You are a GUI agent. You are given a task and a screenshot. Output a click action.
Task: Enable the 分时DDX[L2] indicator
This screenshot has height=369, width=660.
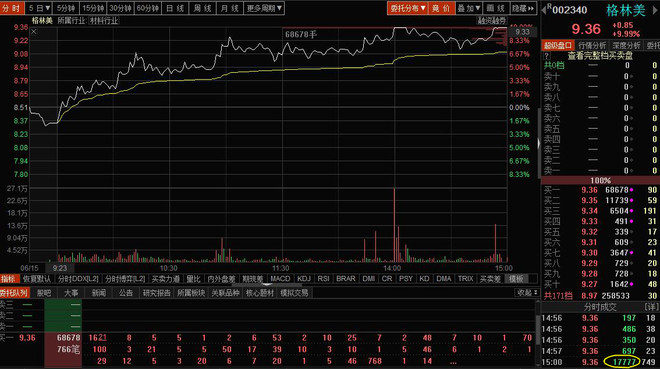coord(78,279)
